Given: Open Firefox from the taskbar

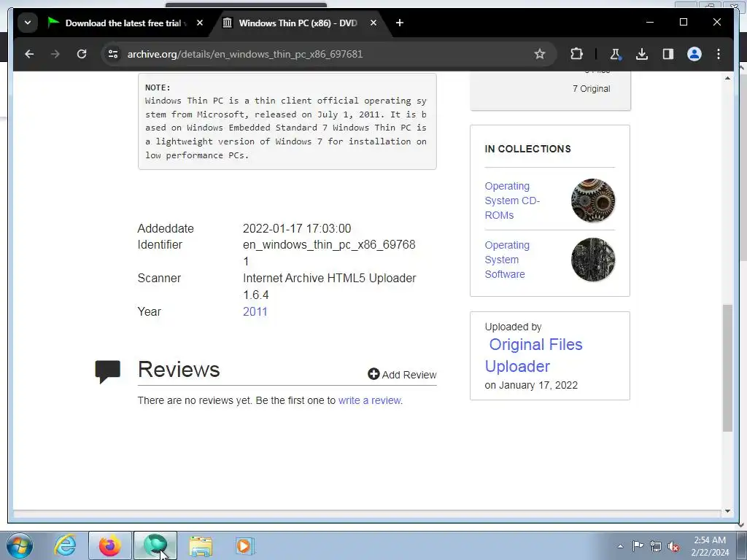Looking at the screenshot, I should pos(110,545).
